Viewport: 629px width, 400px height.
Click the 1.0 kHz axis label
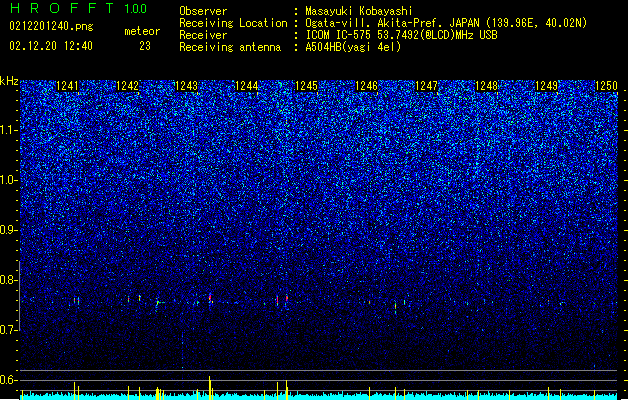9,180
